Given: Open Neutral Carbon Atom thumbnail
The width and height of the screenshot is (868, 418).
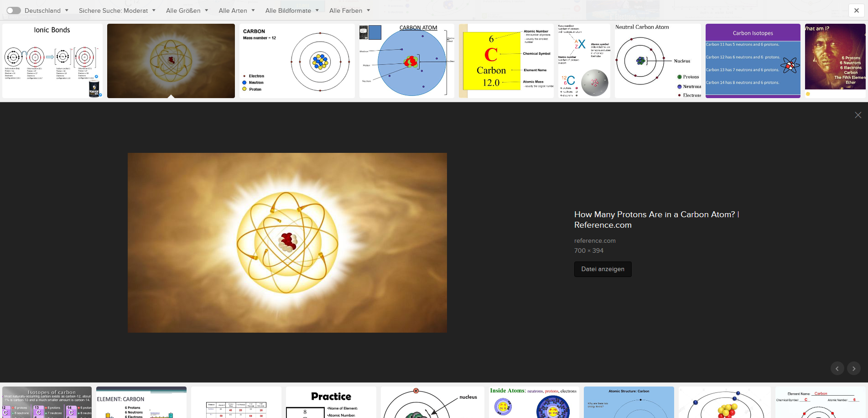Looking at the screenshot, I should (658, 61).
